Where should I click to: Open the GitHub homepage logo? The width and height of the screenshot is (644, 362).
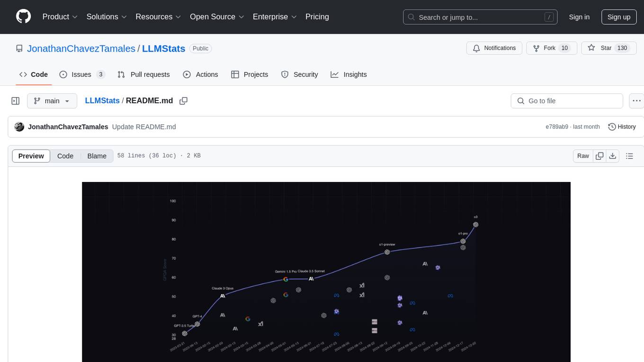23,17
